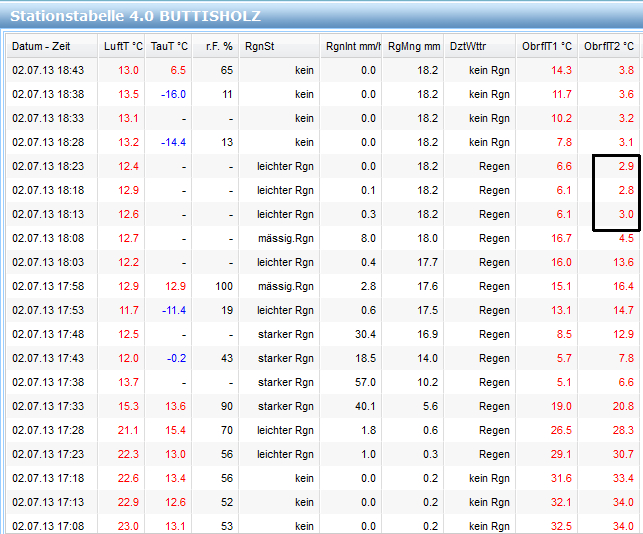Click the ObrflT1 °C column header
This screenshot has height=534, width=643.
547,47
